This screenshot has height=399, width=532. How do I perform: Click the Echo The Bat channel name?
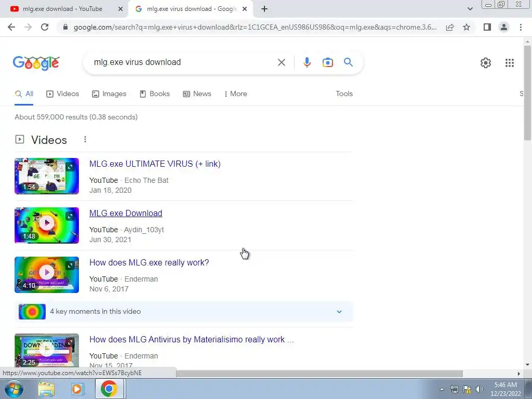pyautogui.click(x=147, y=180)
